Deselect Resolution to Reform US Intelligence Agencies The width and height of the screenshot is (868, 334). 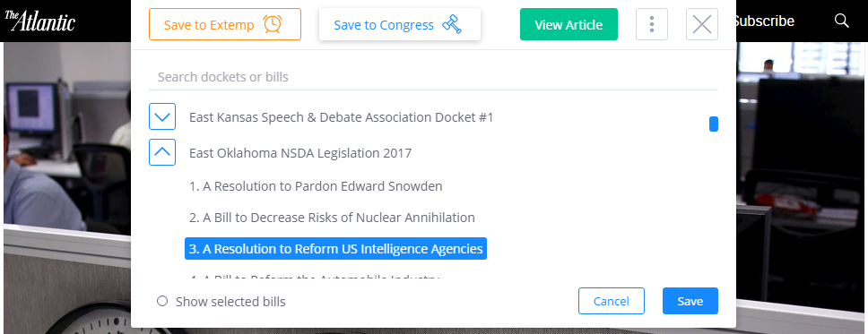[335, 249]
